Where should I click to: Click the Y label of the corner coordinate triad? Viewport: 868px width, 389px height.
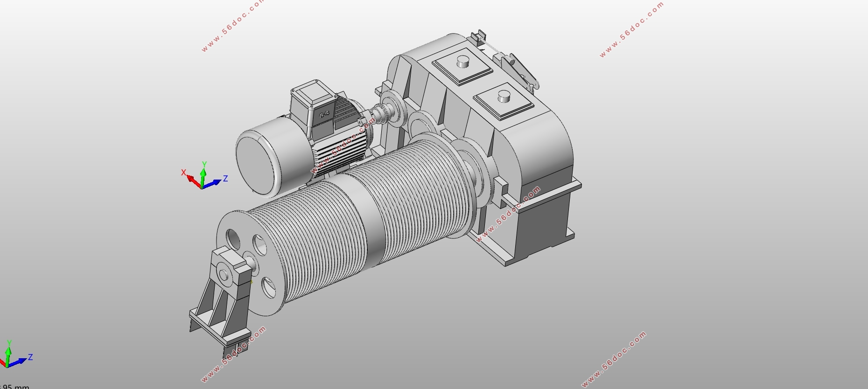click(x=9, y=344)
